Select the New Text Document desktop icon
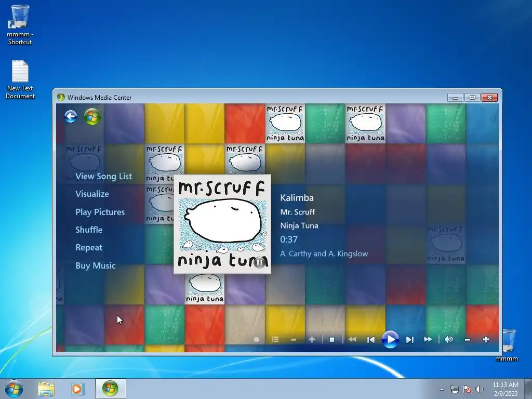Screen dimensions: 532x399 (20, 79)
